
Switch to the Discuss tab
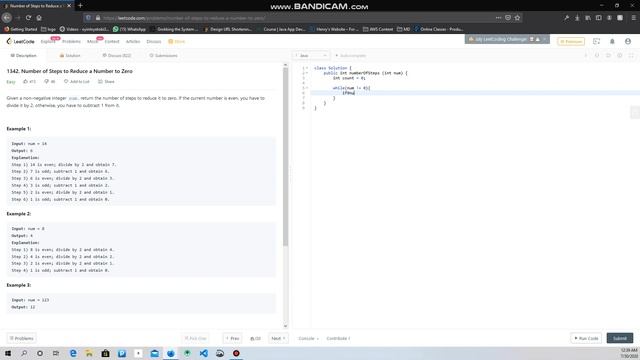pos(117,56)
